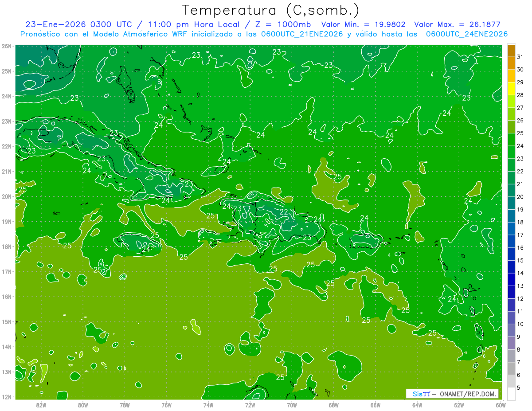Viewport: 532px width, 411px height.
Task: Click the '76W' longitude axis label
Action: pos(166,405)
